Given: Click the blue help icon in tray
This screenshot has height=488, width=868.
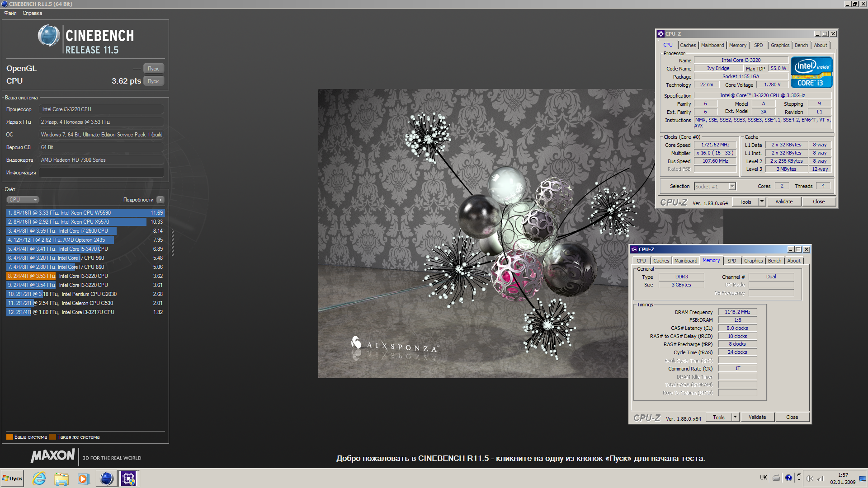Looking at the screenshot, I should point(789,478).
